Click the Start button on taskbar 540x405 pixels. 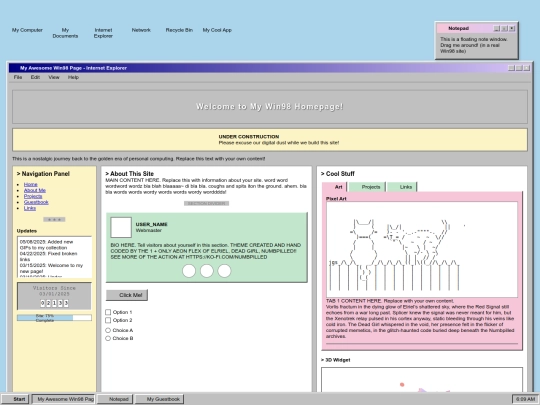(x=16, y=399)
